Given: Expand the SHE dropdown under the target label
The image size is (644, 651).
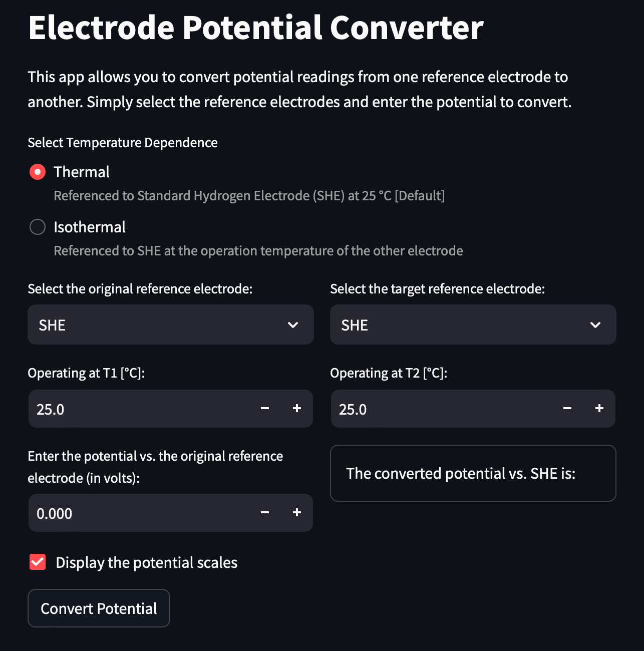Looking at the screenshot, I should coord(473,324).
